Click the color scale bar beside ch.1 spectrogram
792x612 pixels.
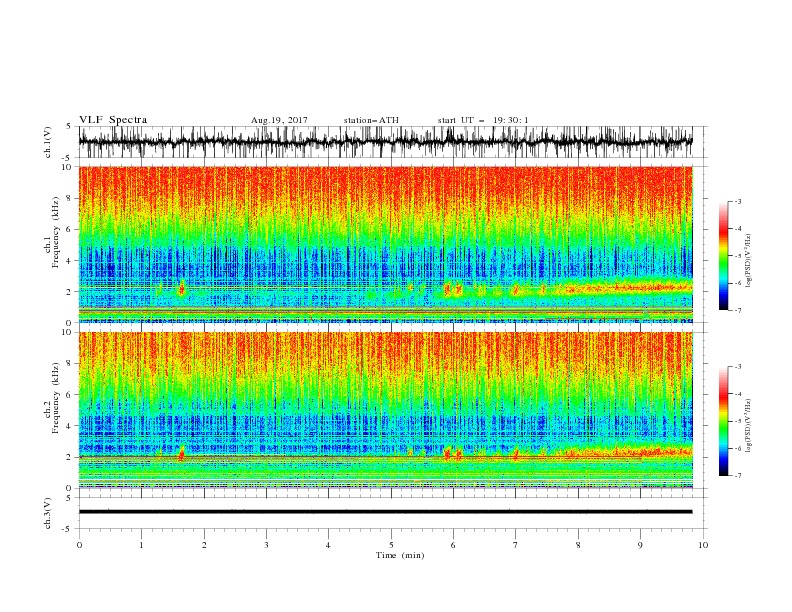[723, 256]
